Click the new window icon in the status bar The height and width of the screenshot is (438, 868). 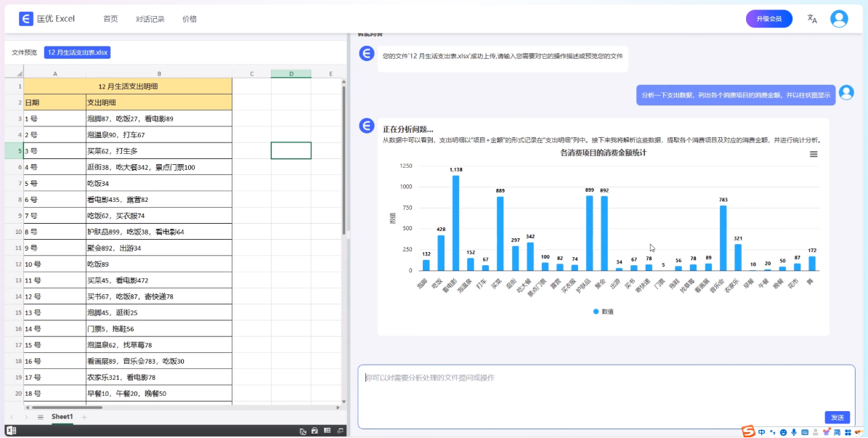340,431
